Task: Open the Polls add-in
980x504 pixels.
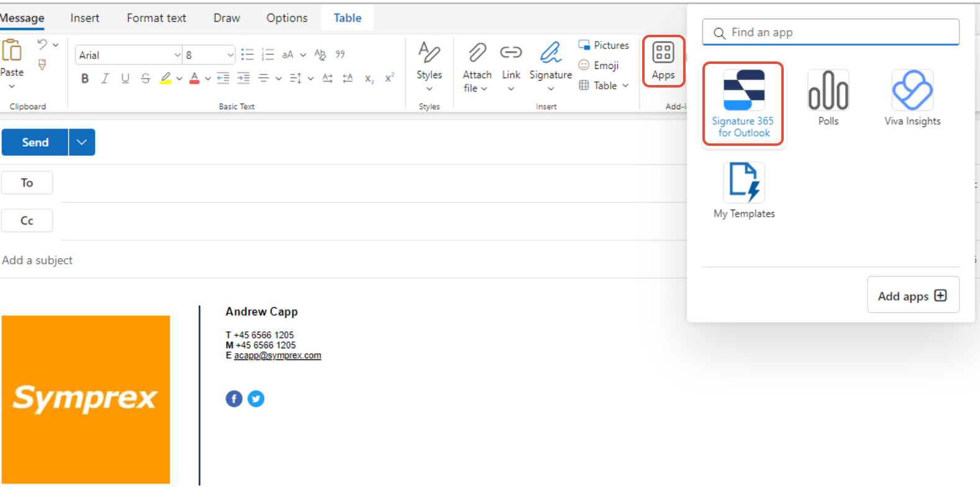Action: coord(828,98)
